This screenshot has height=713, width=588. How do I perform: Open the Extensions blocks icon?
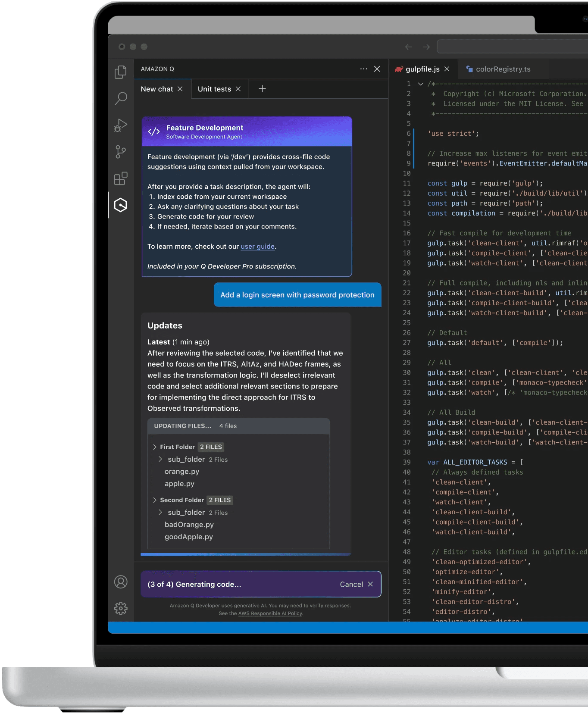coord(121,178)
